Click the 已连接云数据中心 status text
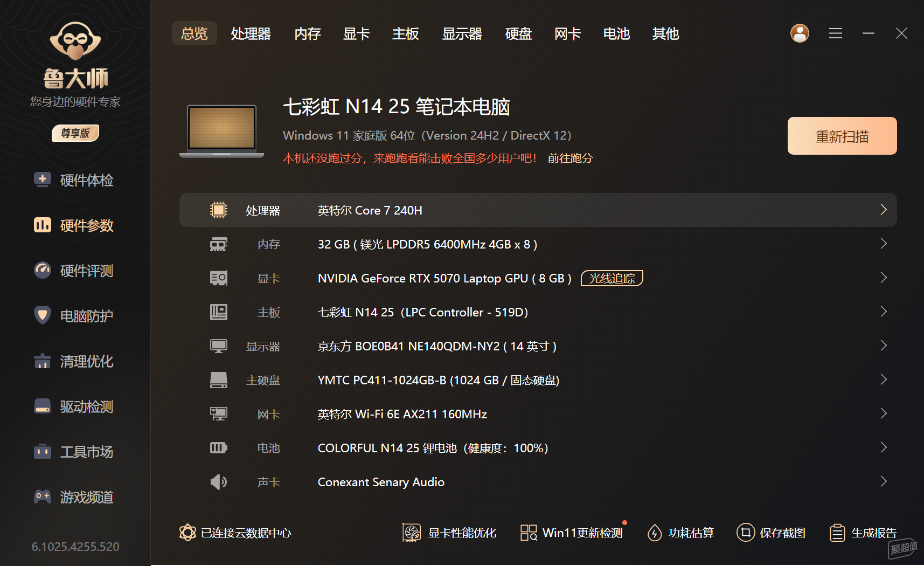Viewport: 924px width, 566px height. (x=246, y=533)
